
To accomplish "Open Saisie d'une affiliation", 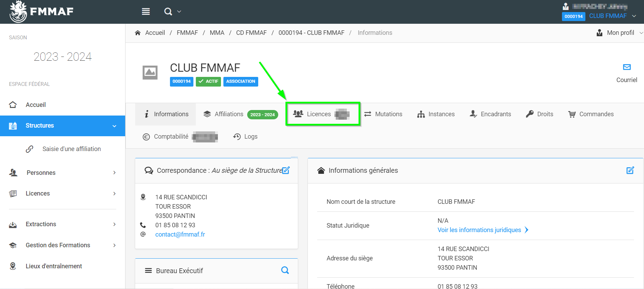I will [72, 149].
